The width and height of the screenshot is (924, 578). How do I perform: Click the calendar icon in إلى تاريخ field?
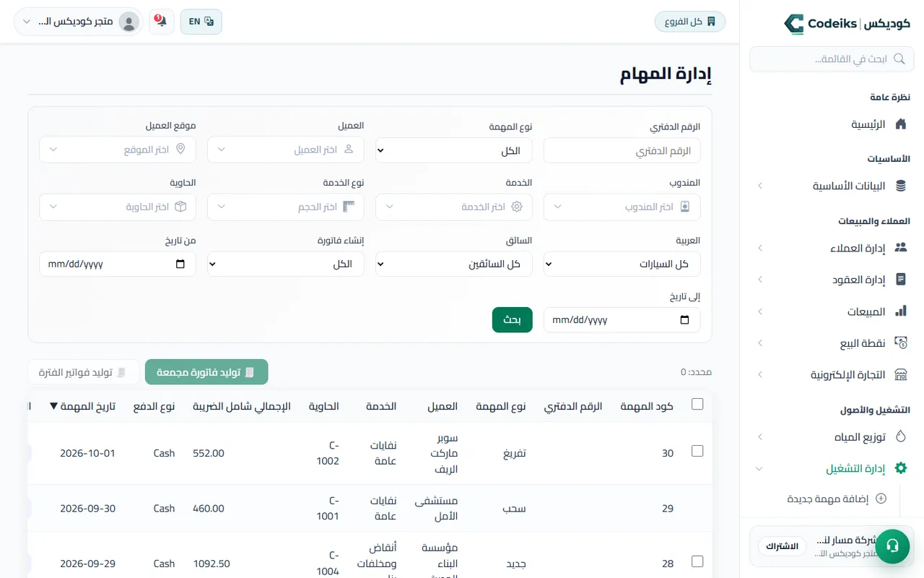coord(685,319)
